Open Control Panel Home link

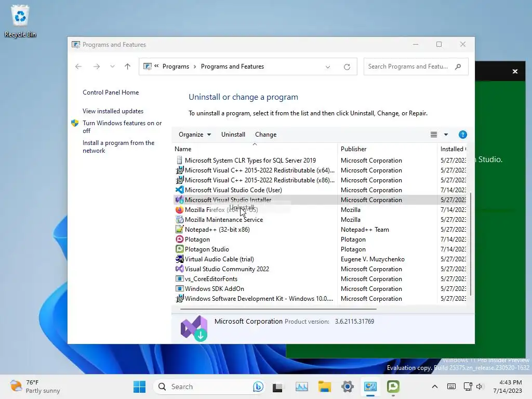coord(111,92)
